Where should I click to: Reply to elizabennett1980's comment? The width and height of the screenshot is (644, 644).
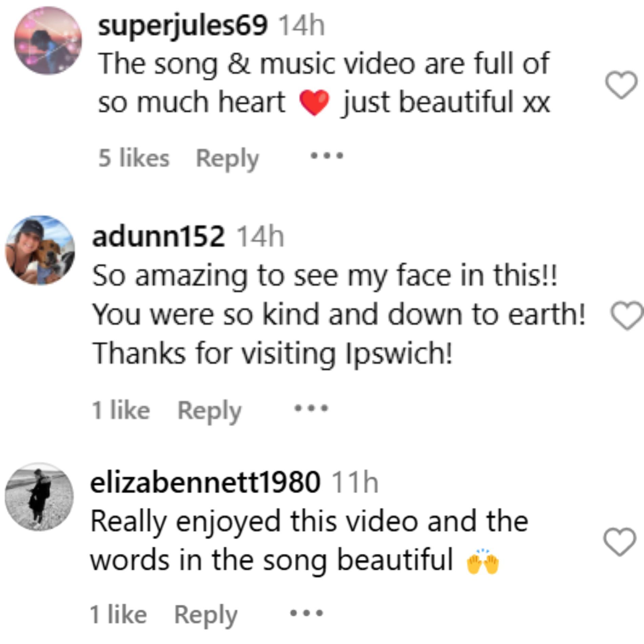[x=205, y=615]
